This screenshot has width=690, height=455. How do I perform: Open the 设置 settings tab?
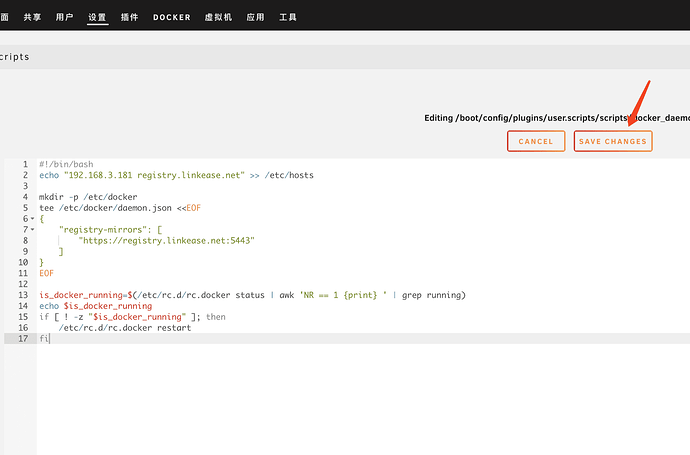click(97, 18)
